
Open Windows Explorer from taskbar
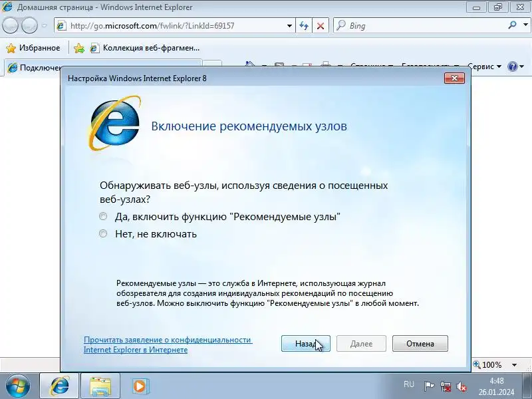click(x=100, y=386)
